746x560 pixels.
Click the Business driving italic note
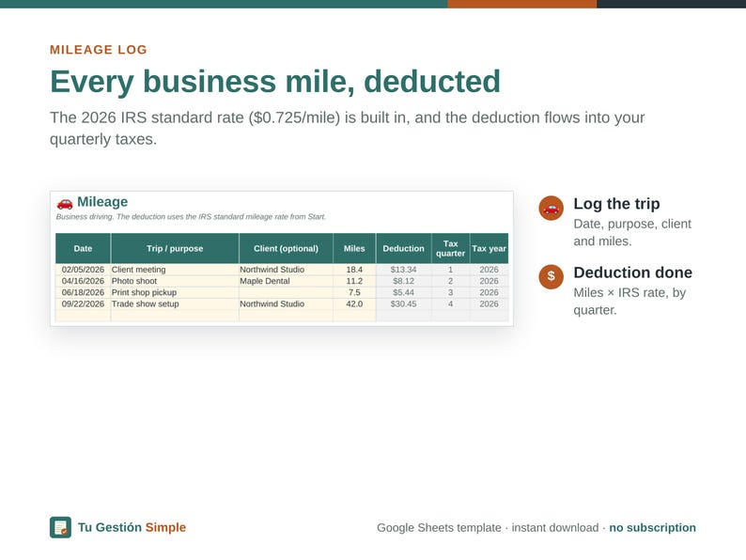pos(191,216)
